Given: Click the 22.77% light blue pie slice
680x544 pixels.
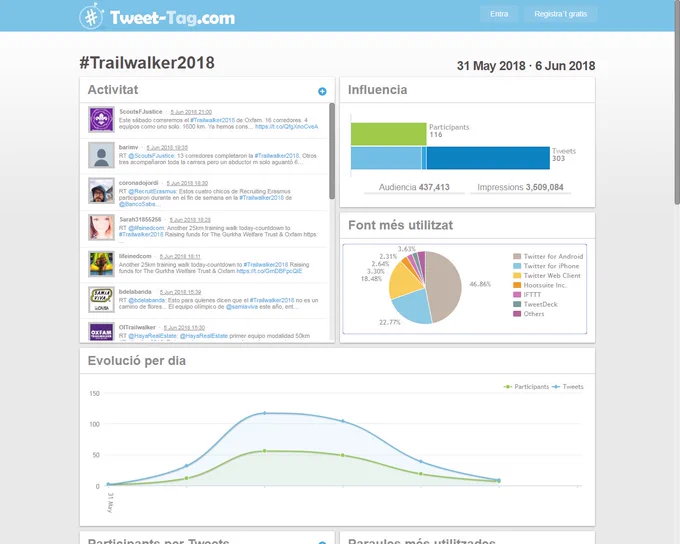Looking at the screenshot, I should [412, 307].
